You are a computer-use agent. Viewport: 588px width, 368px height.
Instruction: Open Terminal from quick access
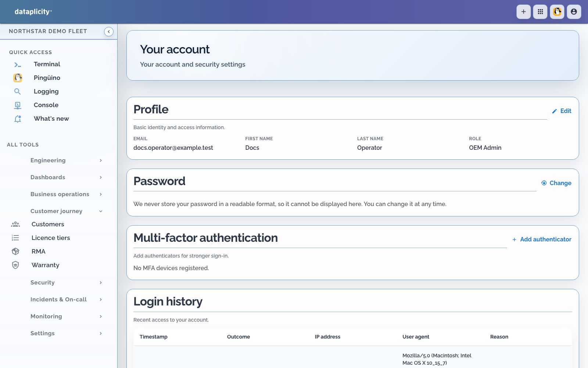coord(47,64)
